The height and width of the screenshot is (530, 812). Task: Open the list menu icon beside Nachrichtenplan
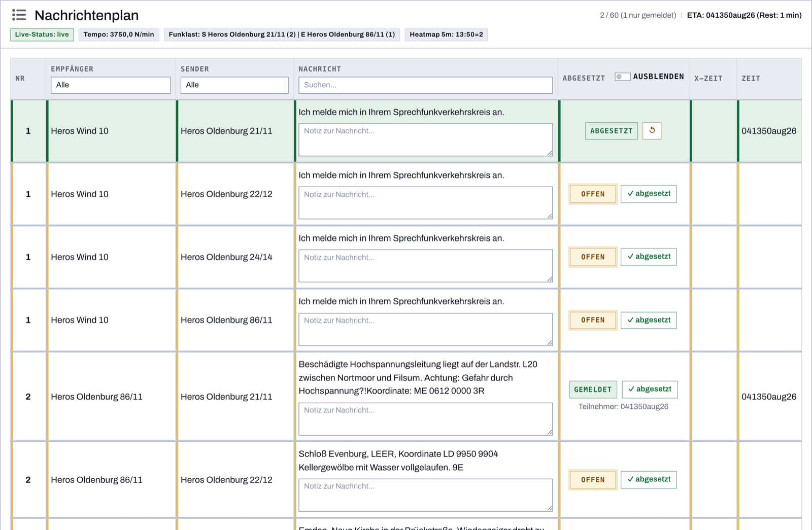click(x=19, y=15)
